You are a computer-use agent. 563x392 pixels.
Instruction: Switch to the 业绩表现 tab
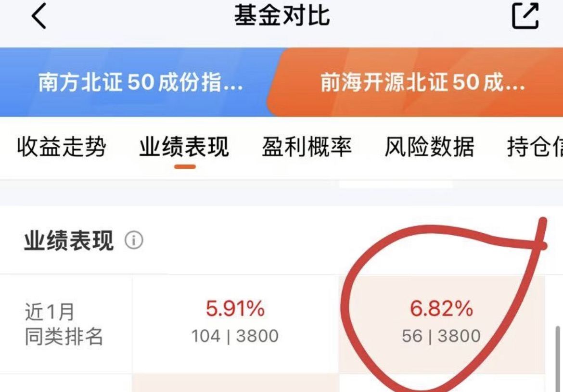(x=184, y=147)
